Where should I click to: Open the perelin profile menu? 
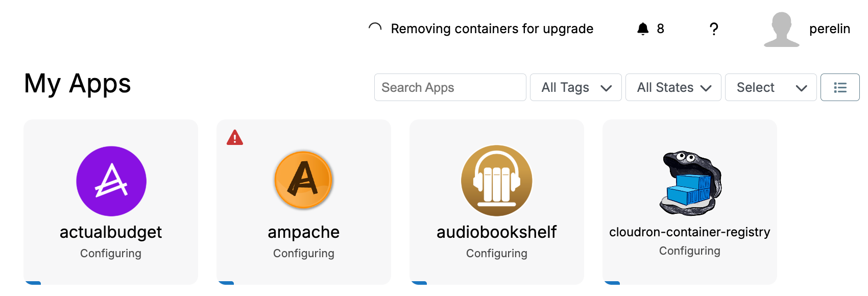pos(829,29)
